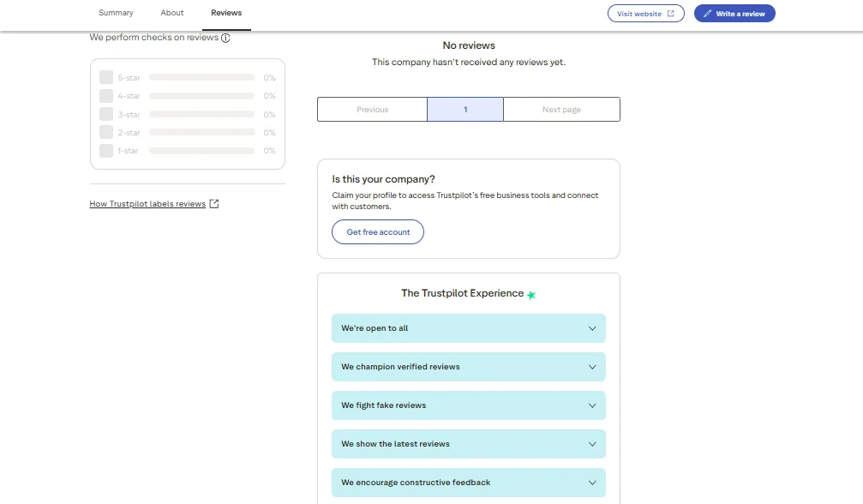Click the external link icon in Visit website
The image size is (863, 504).
(670, 14)
